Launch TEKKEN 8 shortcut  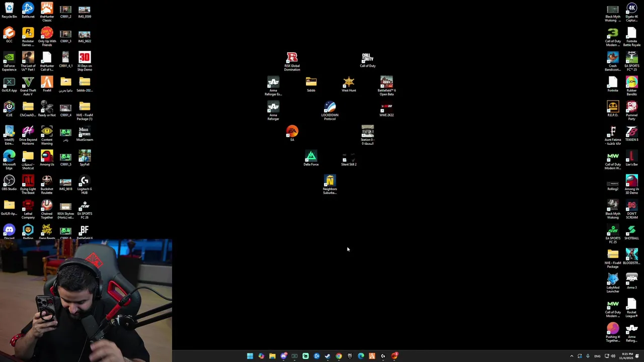tap(632, 133)
